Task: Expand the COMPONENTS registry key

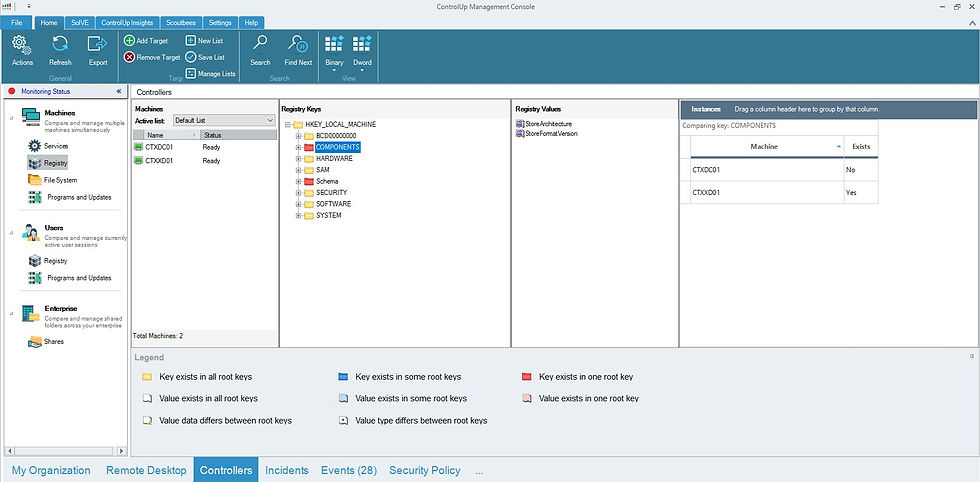Action: click(299, 148)
